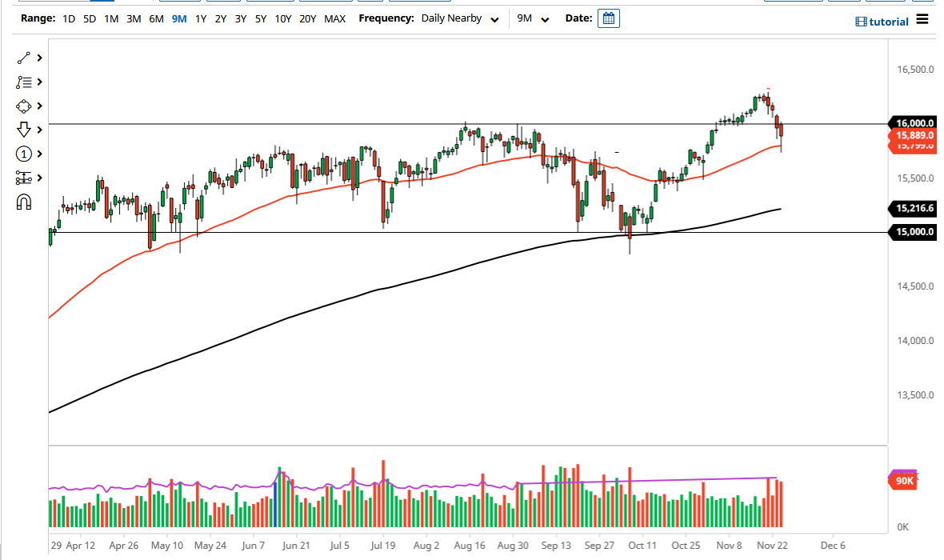Open the annotation text tool

pyautogui.click(x=22, y=82)
